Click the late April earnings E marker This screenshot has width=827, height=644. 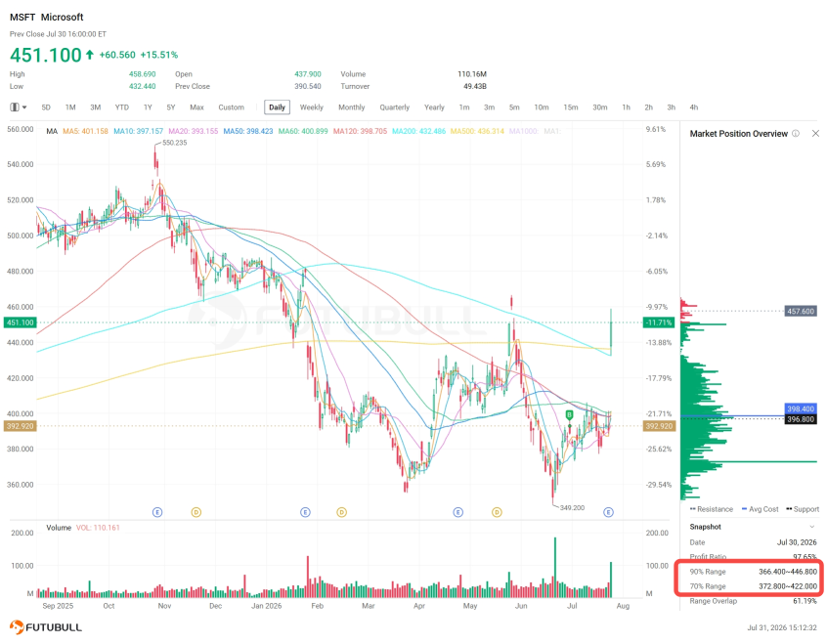point(457,512)
